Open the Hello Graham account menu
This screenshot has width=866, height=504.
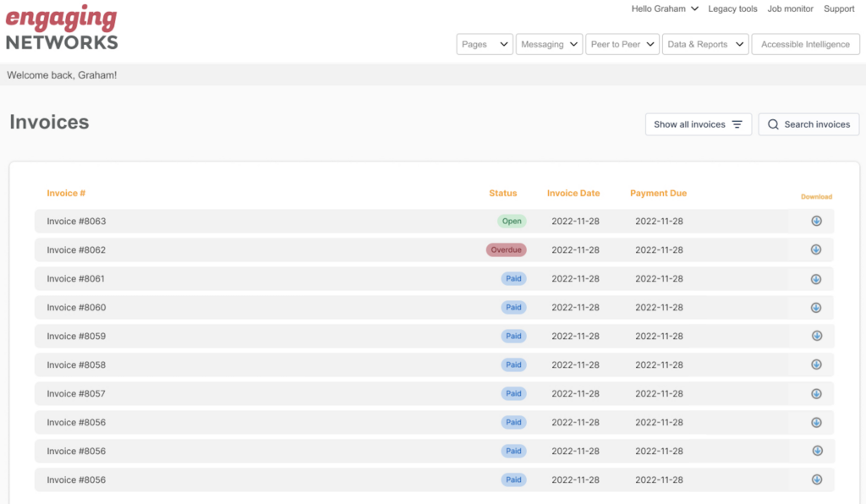665,9
